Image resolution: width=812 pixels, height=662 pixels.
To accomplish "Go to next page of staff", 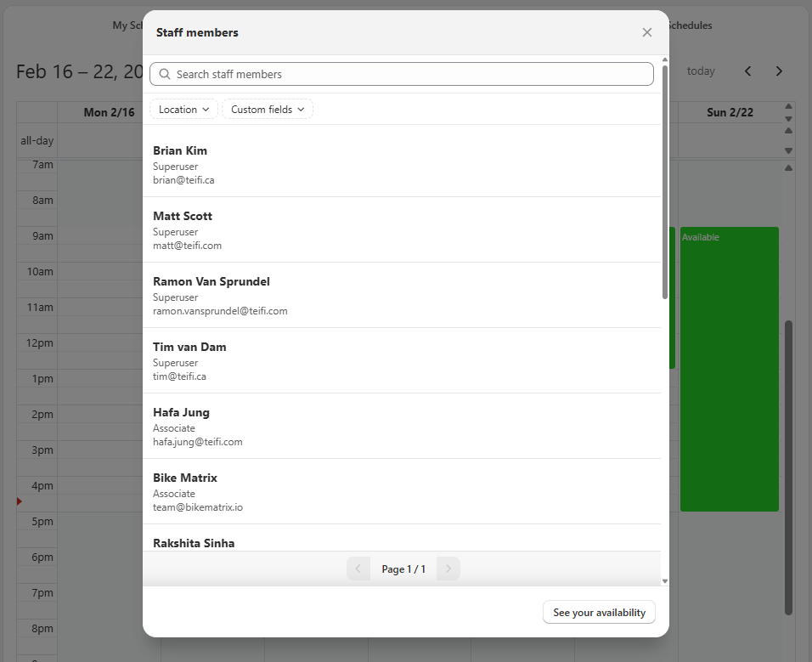I will [448, 569].
